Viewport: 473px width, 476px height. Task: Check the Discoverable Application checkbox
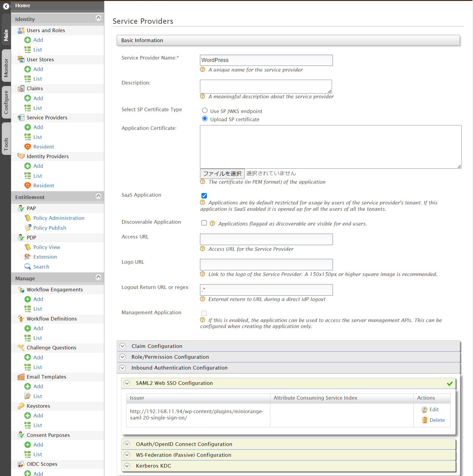(x=204, y=223)
